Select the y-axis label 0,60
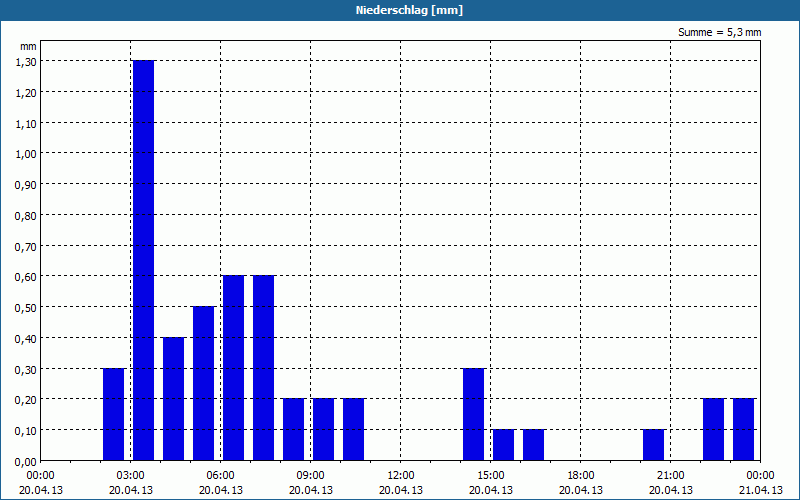This screenshot has width=800, height=500. tap(26, 277)
